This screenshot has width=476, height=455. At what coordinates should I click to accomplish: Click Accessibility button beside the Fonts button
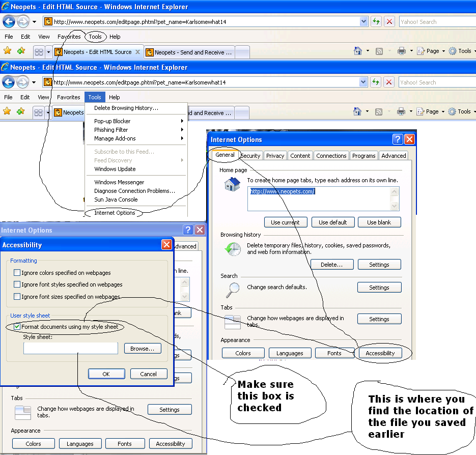[380, 353]
